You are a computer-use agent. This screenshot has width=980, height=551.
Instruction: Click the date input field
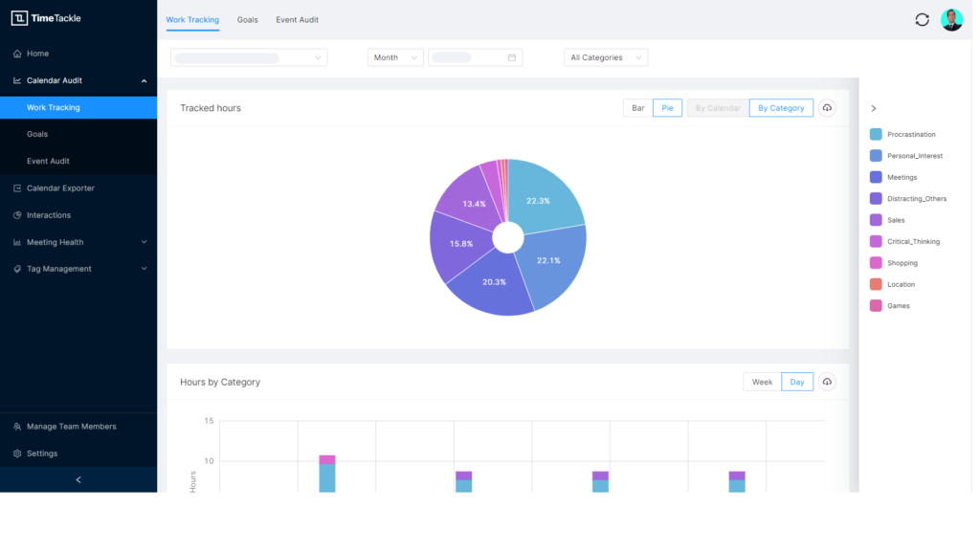(475, 57)
